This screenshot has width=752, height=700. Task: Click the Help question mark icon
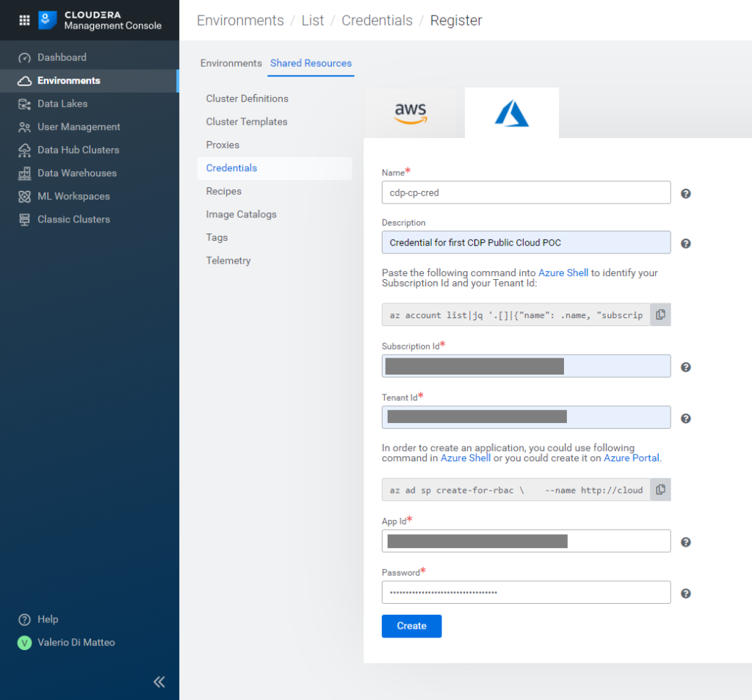coord(24,619)
